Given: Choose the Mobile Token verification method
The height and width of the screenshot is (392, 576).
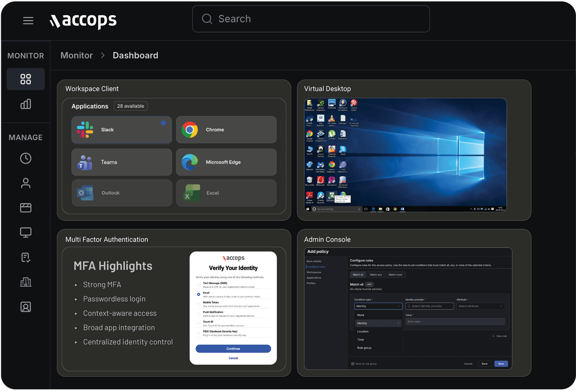Looking at the screenshot, I should (x=198, y=304).
